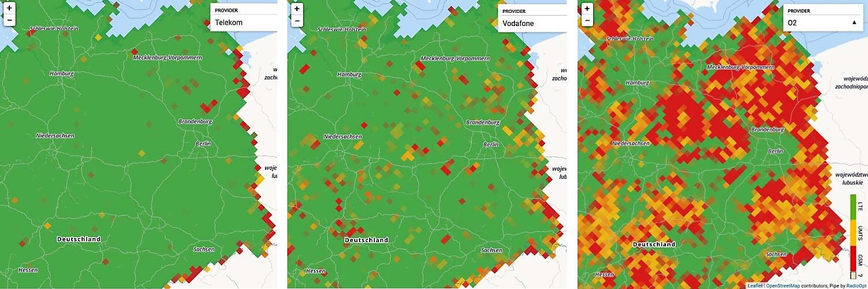
Task: Click Hessen label on O2 map
Action: click(604, 275)
